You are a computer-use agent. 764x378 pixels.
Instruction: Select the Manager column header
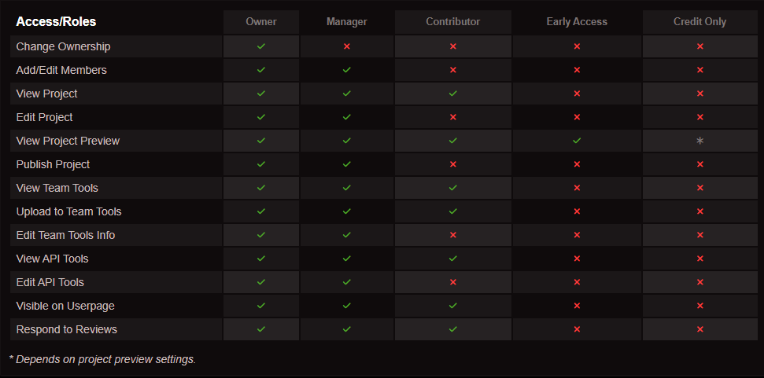(346, 22)
